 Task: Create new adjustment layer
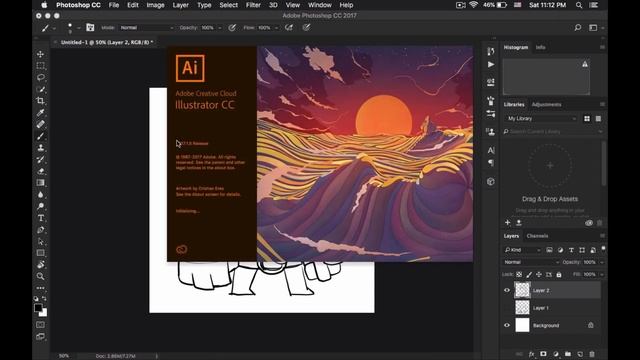pyautogui.click(x=556, y=354)
